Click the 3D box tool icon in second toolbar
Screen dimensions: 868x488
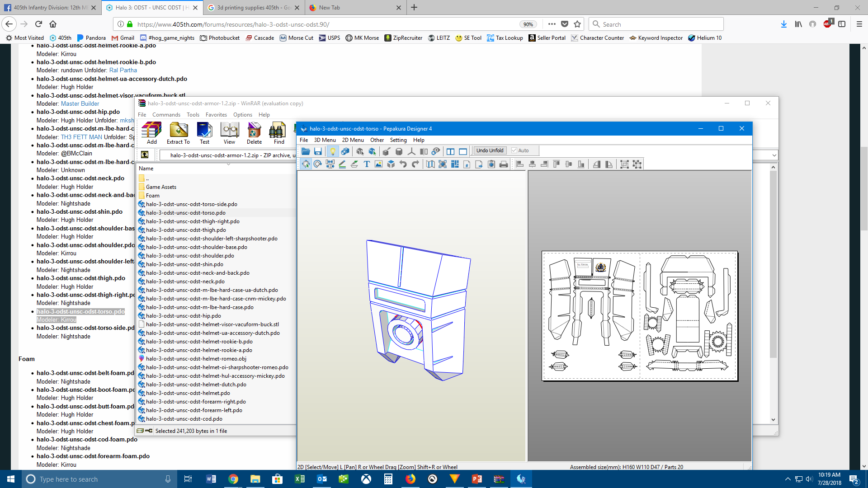coord(391,164)
